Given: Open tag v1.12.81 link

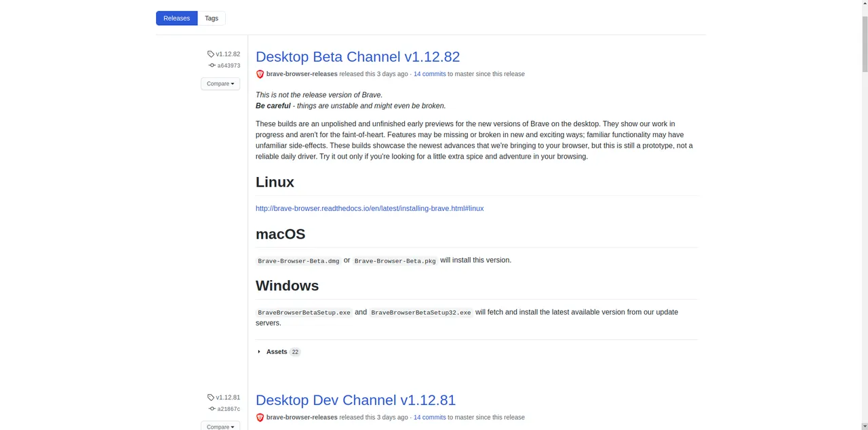Looking at the screenshot, I should click(x=228, y=397).
